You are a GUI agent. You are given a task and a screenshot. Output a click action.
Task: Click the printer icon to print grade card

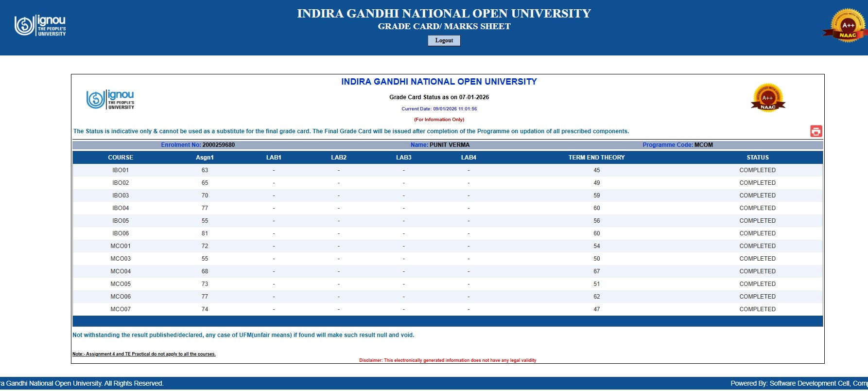pyautogui.click(x=816, y=131)
